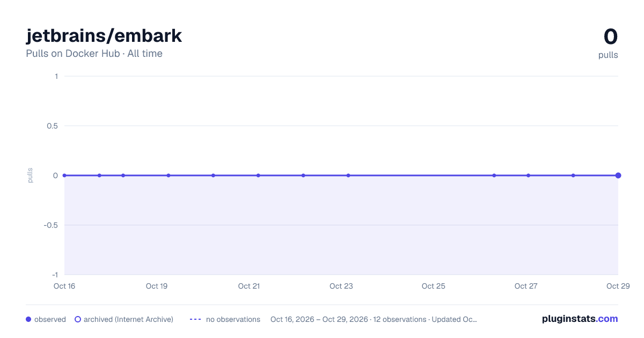644x338 pixels.
Task: Click the jetbrains/embark chart title
Action: tap(104, 35)
